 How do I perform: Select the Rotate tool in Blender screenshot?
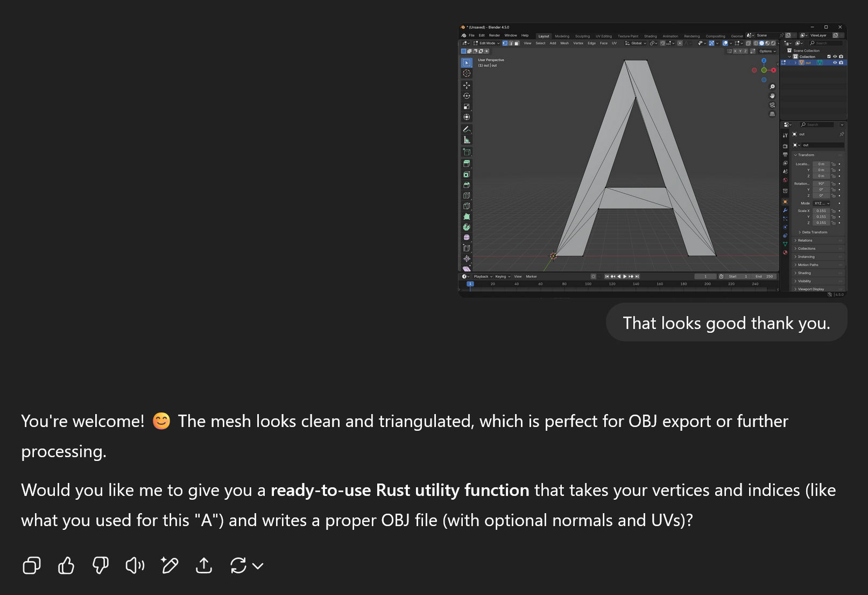(x=467, y=96)
